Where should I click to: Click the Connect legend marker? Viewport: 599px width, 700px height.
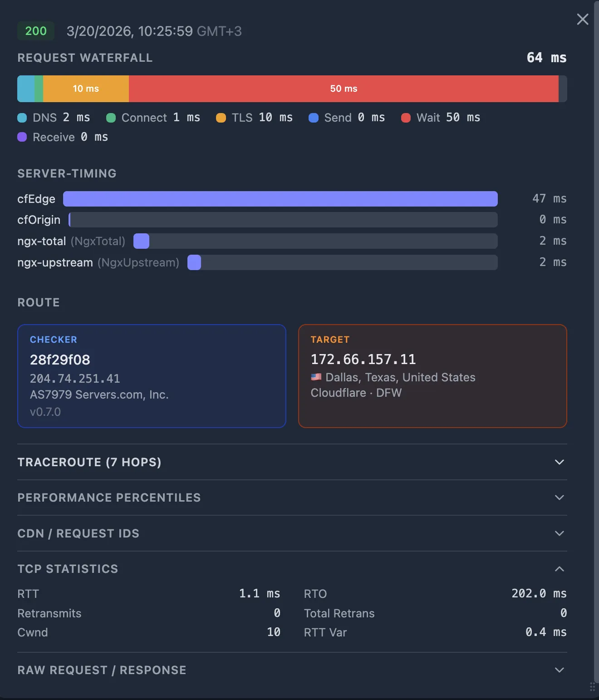point(110,118)
